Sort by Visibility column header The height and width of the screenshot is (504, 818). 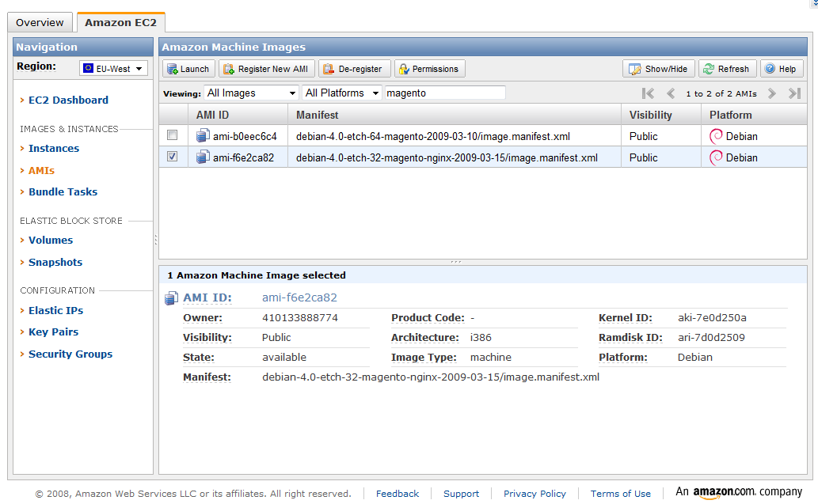661,115
